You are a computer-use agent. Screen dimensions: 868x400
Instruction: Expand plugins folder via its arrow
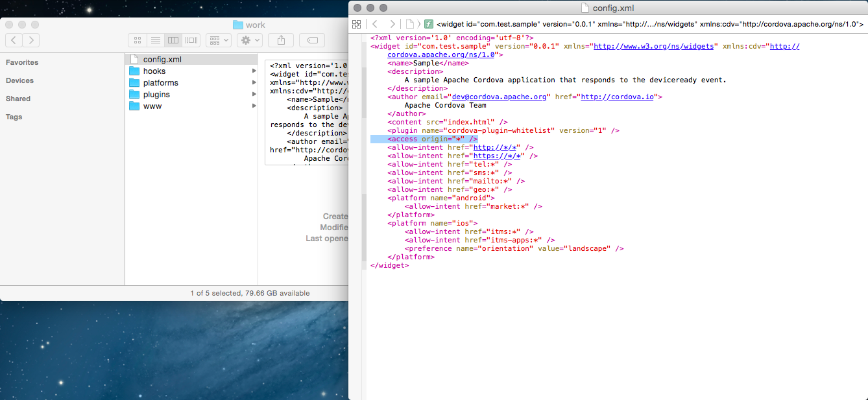click(254, 94)
